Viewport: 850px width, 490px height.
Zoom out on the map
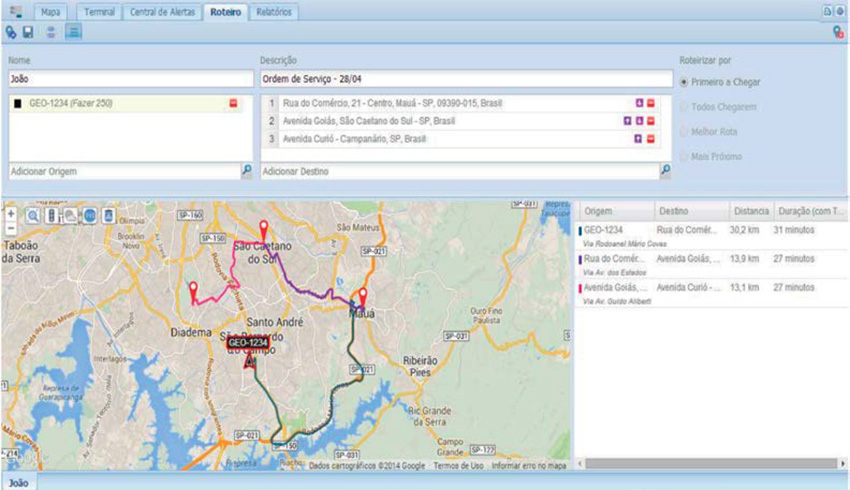[11, 228]
